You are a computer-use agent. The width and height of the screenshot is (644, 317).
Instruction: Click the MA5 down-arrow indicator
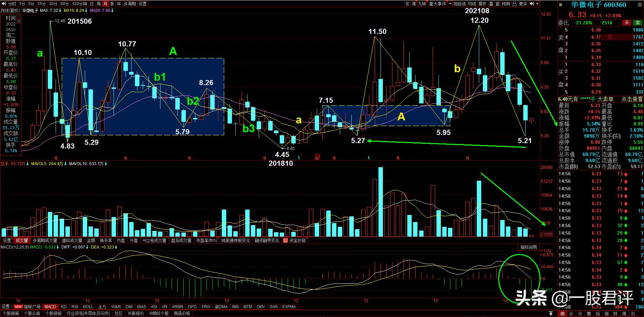[x=61, y=11]
